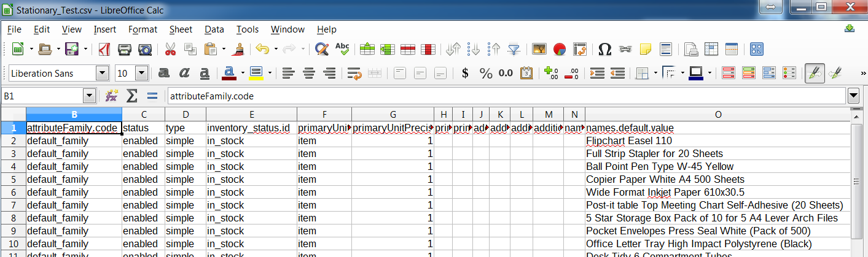Insert a chart using the pie icon

[559, 49]
